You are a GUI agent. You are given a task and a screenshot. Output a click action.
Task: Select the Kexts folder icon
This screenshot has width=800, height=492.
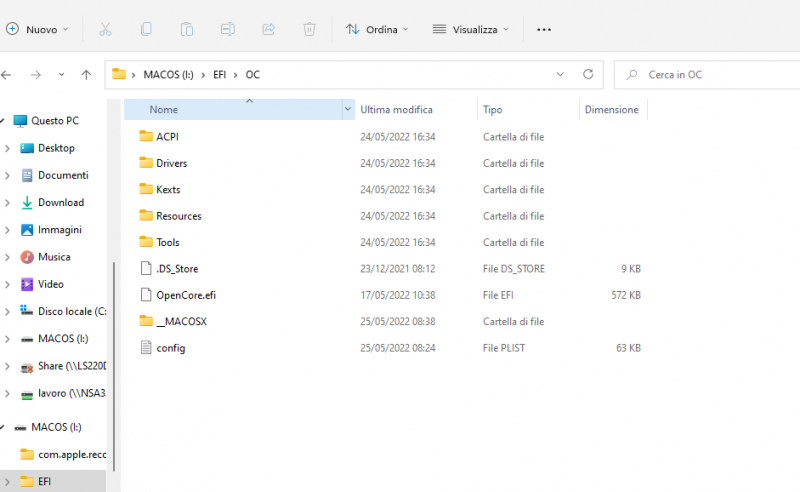pyautogui.click(x=146, y=189)
